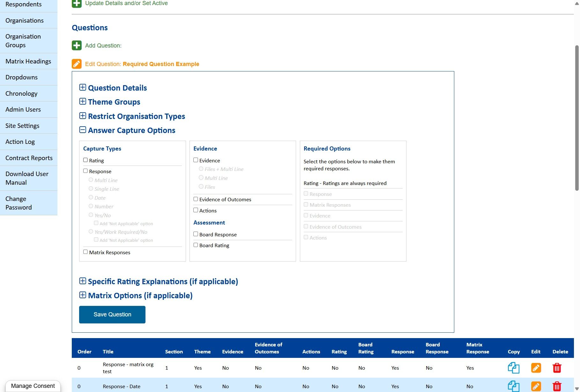Image resolution: width=580 pixels, height=392 pixels.
Task: Click the green Update Details plus icon
Action: tap(77, 3)
